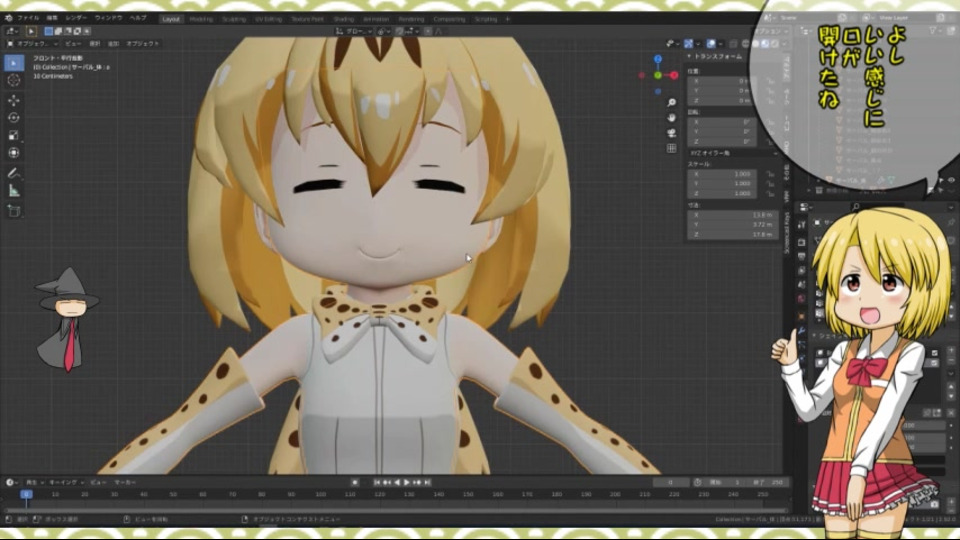Toggle eye visibility icon in Outliner
The height and width of the screenshot is (540, 960).
[950, 180]
